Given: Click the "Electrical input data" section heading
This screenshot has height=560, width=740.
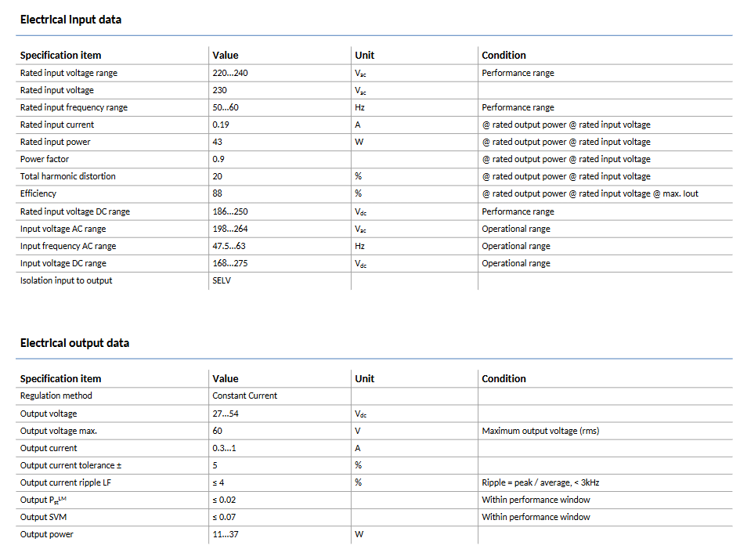Looking at the screenshot, I should point(70,20).
